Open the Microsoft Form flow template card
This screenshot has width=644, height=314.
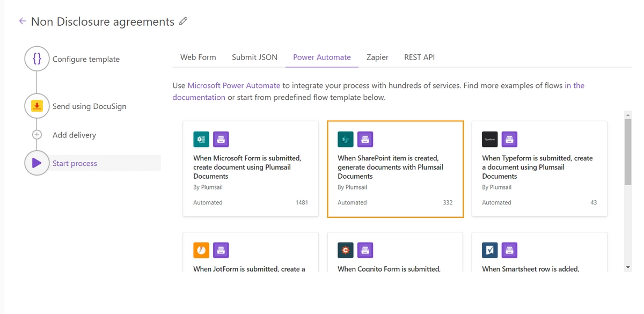click(251, 169)
